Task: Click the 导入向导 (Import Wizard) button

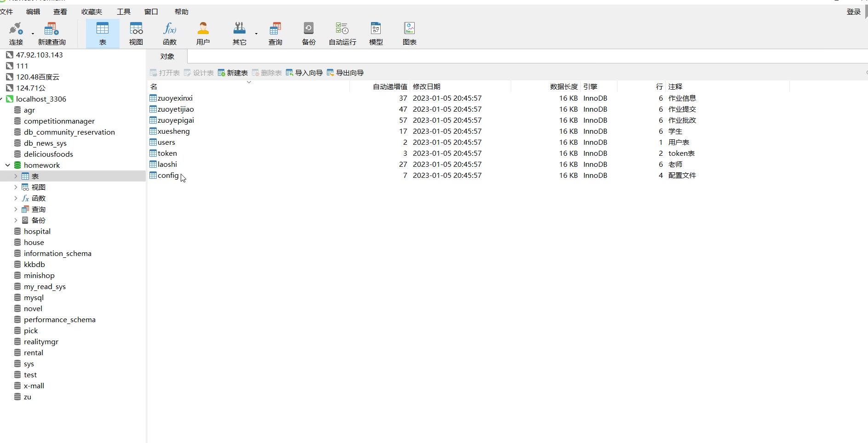Action: click(x=304, y=73)
